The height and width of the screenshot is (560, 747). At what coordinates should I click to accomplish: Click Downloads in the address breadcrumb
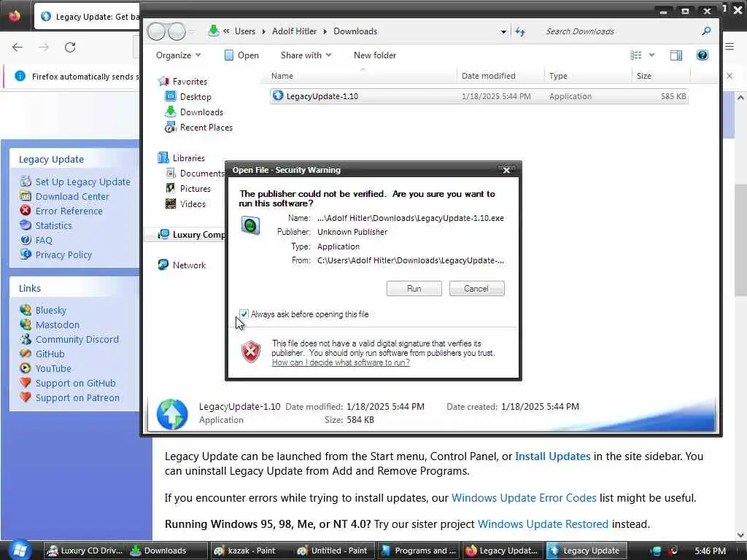coord(355,31)
